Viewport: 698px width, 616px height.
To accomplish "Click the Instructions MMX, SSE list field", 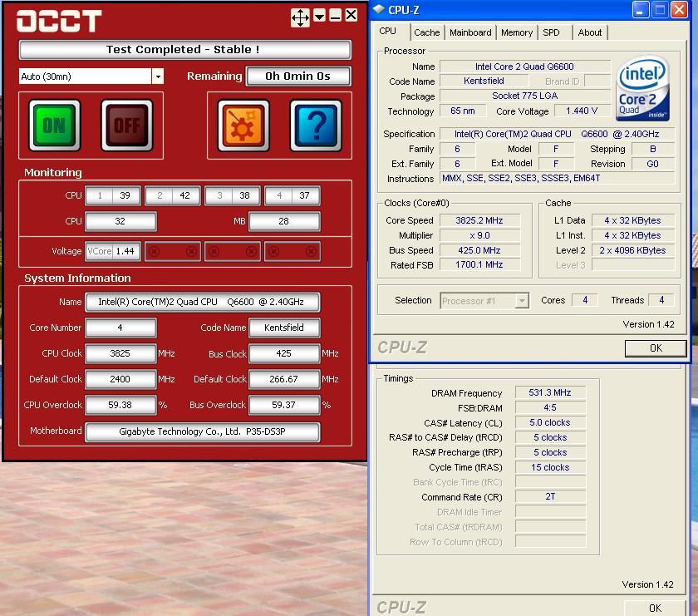I will (558, 178).
